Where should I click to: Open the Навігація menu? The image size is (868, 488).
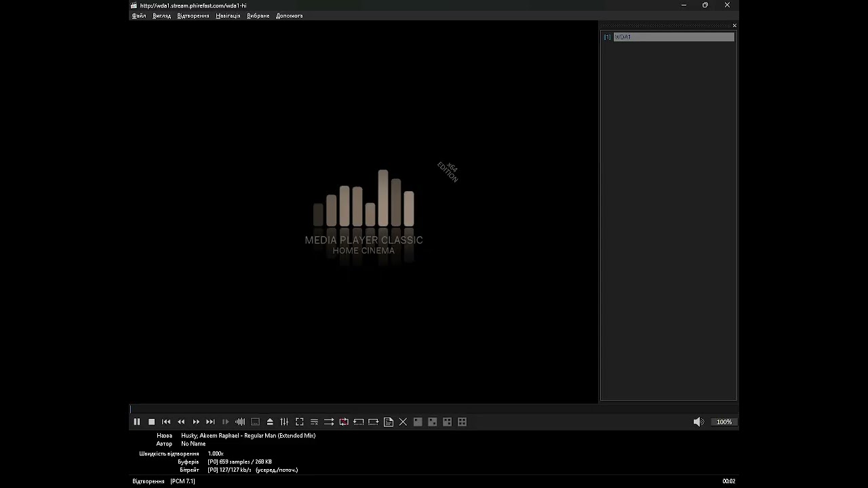(x=228, y=16)
